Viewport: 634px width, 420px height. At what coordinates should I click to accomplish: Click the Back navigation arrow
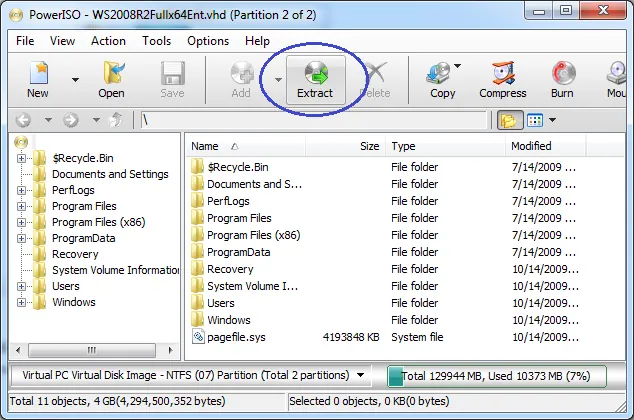[23, 120]
